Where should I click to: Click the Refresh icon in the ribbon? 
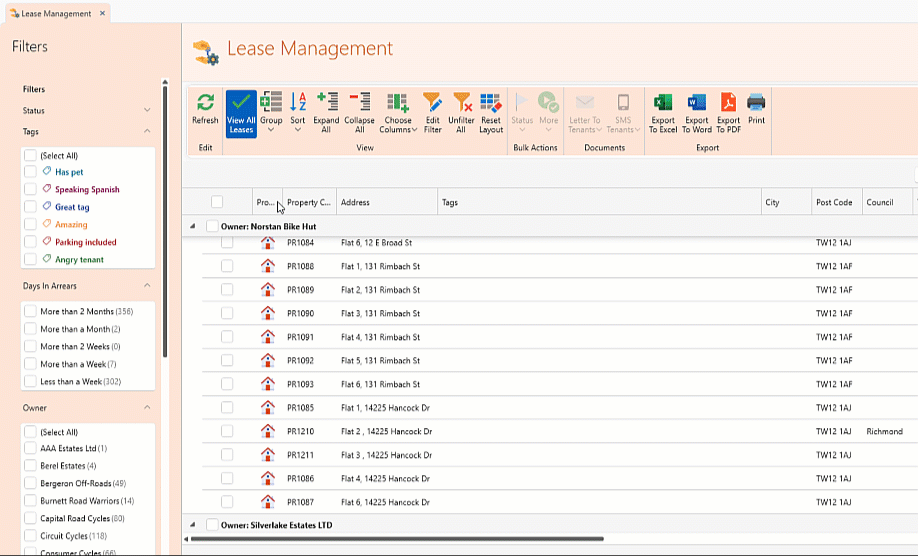point(205,103)
